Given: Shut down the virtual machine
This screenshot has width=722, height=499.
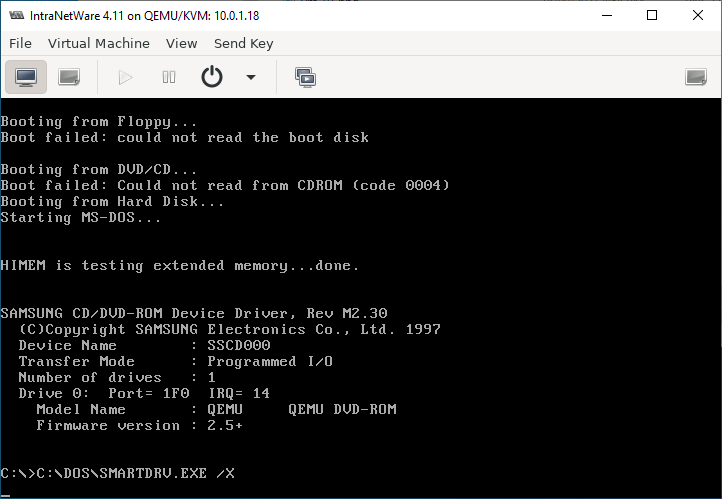Looking at the screenshot, I should pos(212,77).
